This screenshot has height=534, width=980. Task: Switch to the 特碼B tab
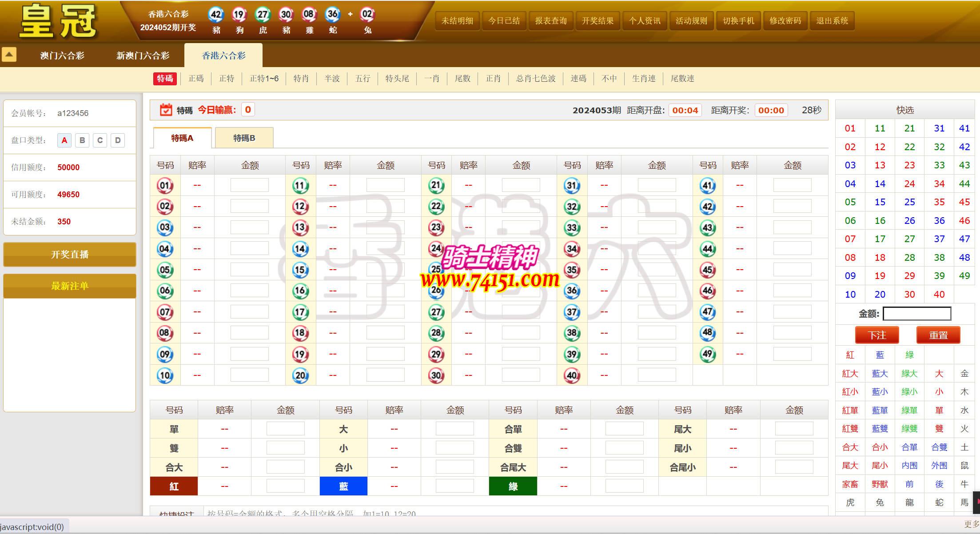244,138
